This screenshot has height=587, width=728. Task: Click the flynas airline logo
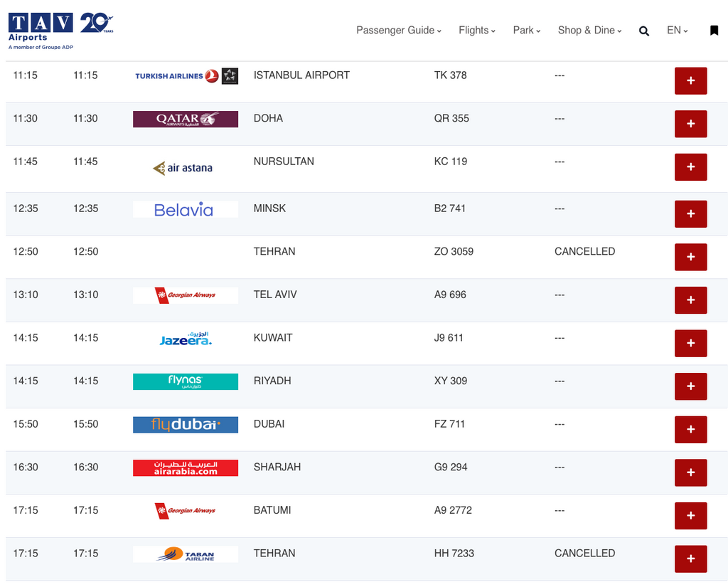pyautogui.click(x=186, y=381)
